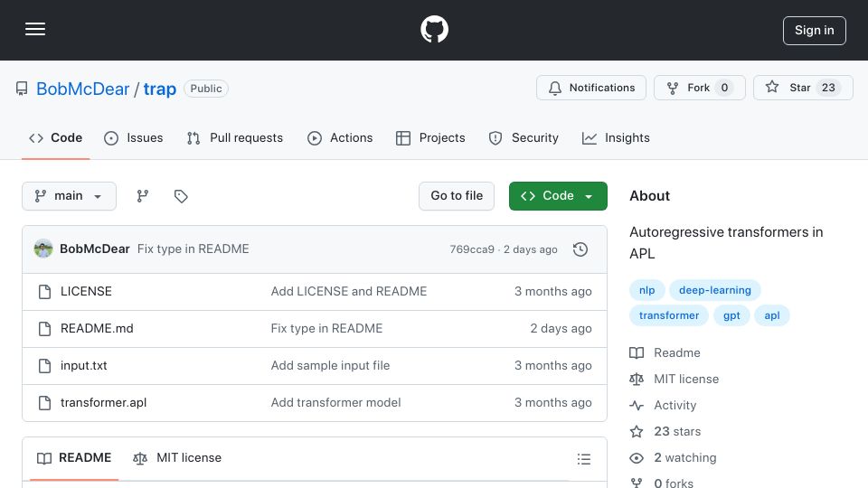868x488 pixels.
Task: Click the Sign in button
Action: point(814,31)
